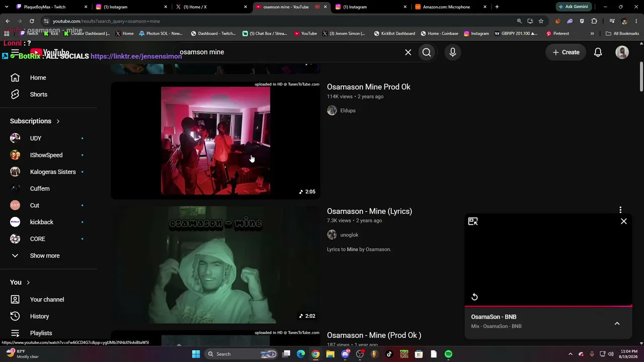The height and width of the screenshot is (362, 644).
Task: Replay video in miniplayer
Action: click(474, 297)
